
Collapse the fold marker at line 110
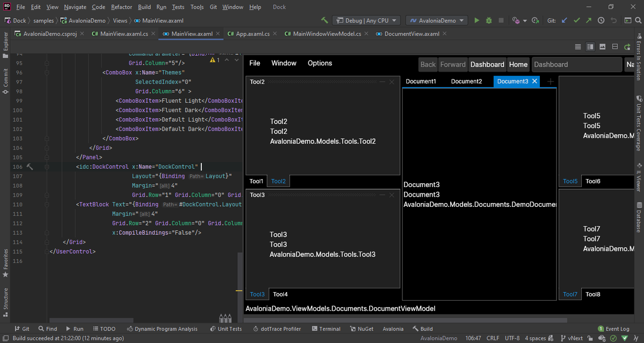pyautogui.click(x=47, y=204)
